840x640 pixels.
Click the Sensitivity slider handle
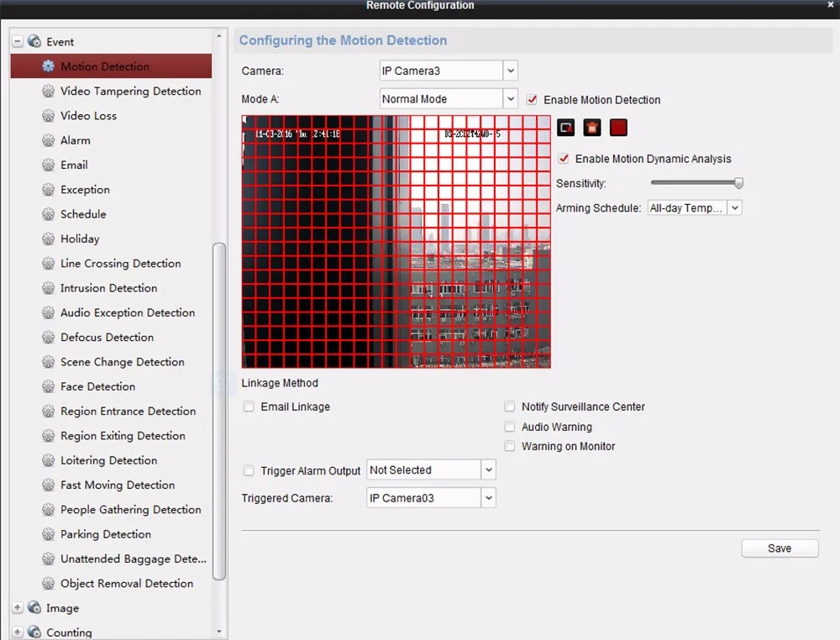point(738,183)
